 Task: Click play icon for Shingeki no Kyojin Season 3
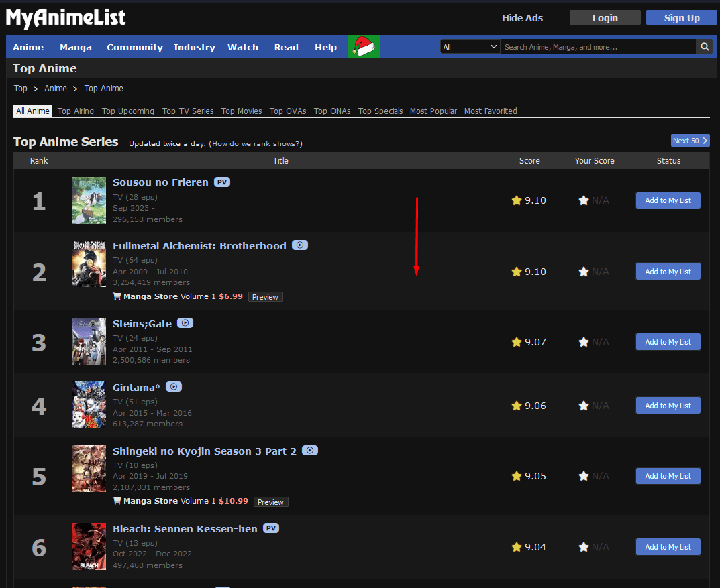pos(309,451)
